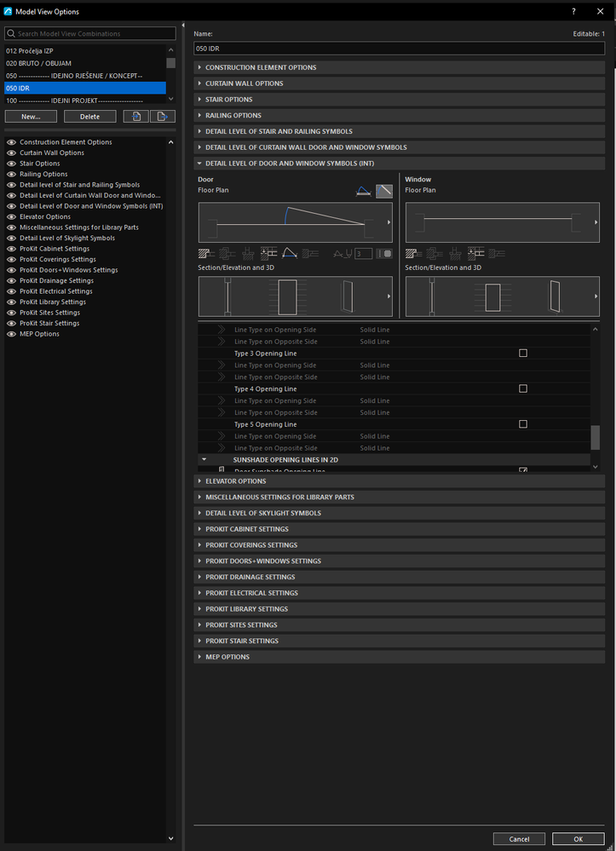Choose first hatched-wall icon in Door icon row
Viewport: 616px width, 851px height.
tap(206, 254)
